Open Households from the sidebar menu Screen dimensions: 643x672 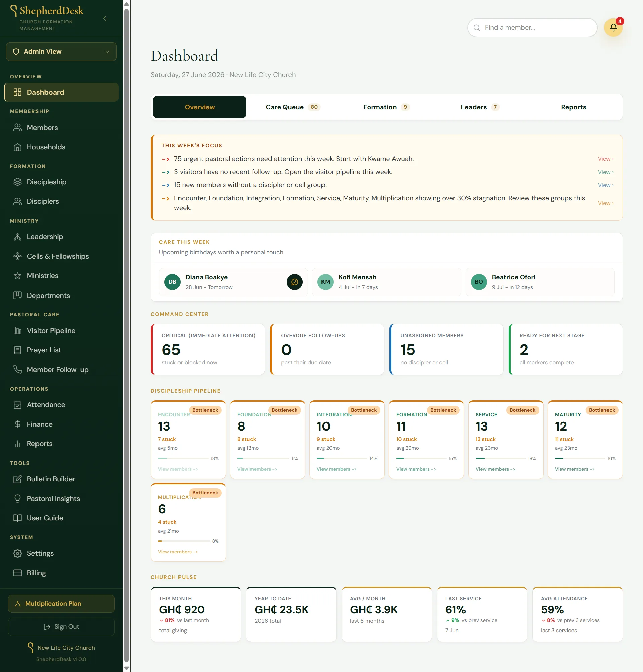(x=61, y=147)
